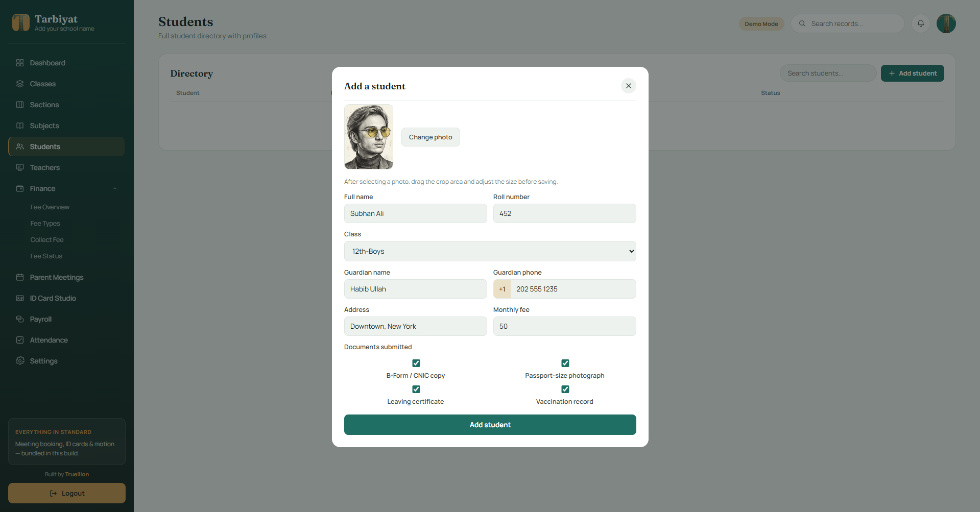Open Fee Types under Finance
Screen dimensions: 980x512
(x=45, y=224)
